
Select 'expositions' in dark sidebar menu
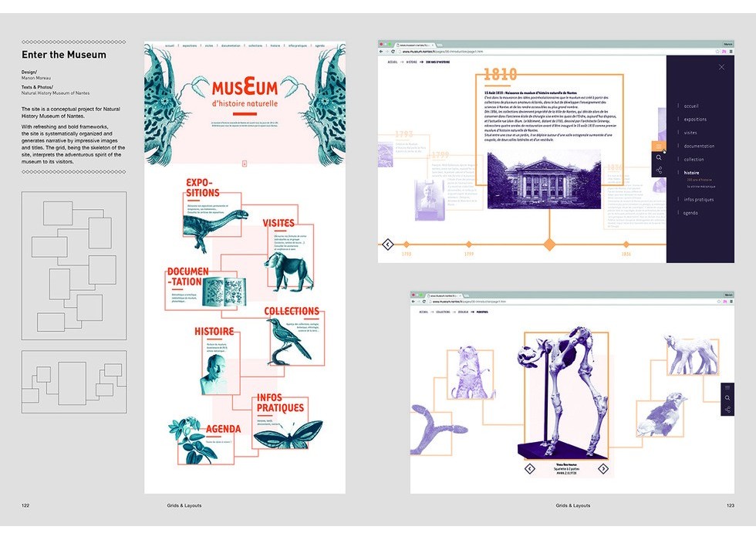tap(695, 120)
